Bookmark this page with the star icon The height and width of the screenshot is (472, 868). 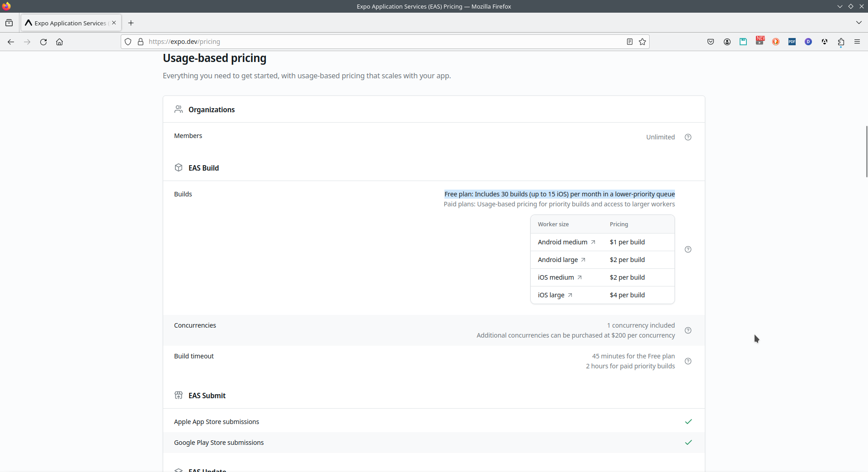[x=642, y=42]
